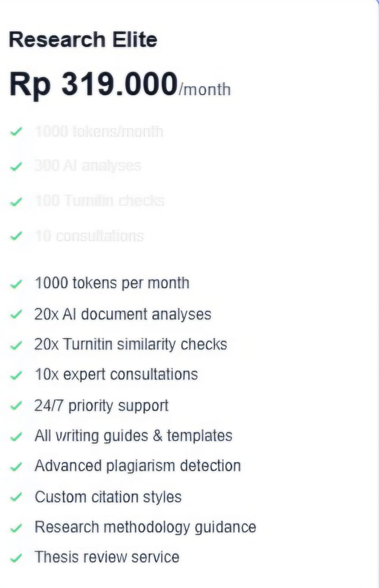
Task: Click the checkmark beside Research methodology guidance
Action: [16, 528]
